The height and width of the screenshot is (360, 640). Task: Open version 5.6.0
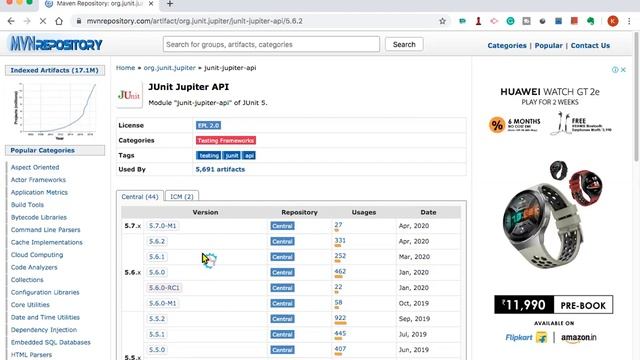[157, 272]
